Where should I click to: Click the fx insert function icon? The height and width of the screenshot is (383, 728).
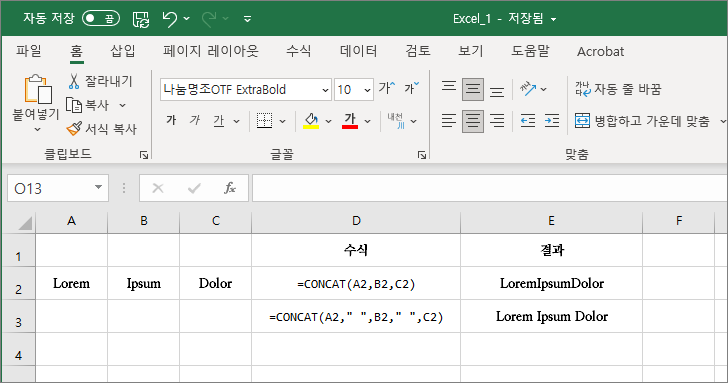coord(230,188)
